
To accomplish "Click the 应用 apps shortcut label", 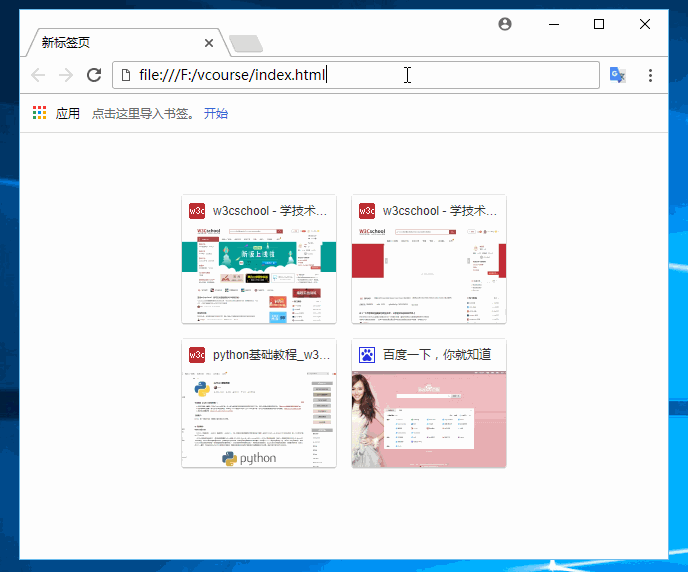I will (x=68, y=113).
